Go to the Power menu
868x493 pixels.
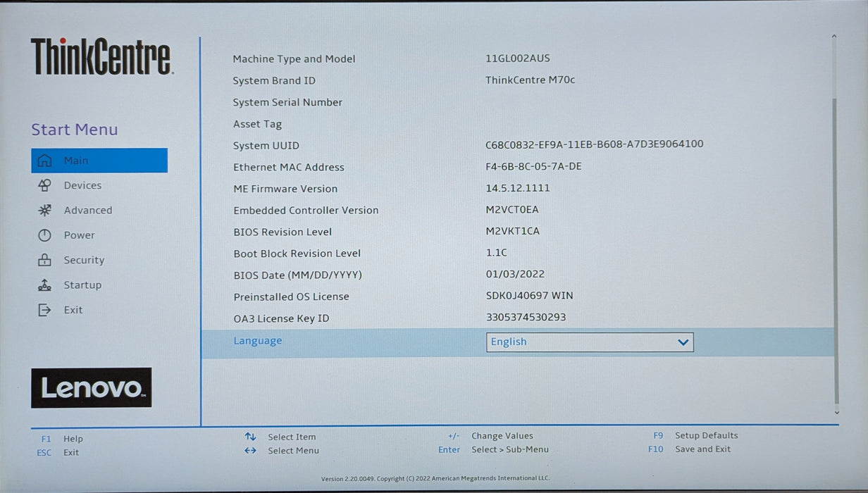click(x=79, y=235)
